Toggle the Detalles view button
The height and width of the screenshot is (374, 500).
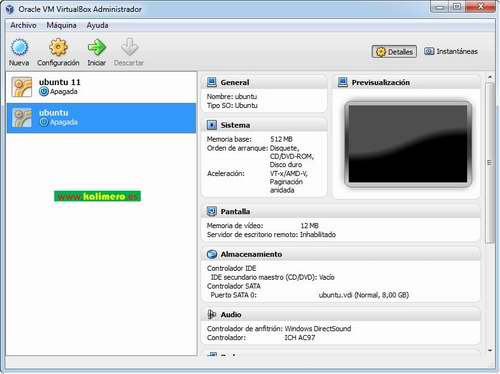pos(394,52)
